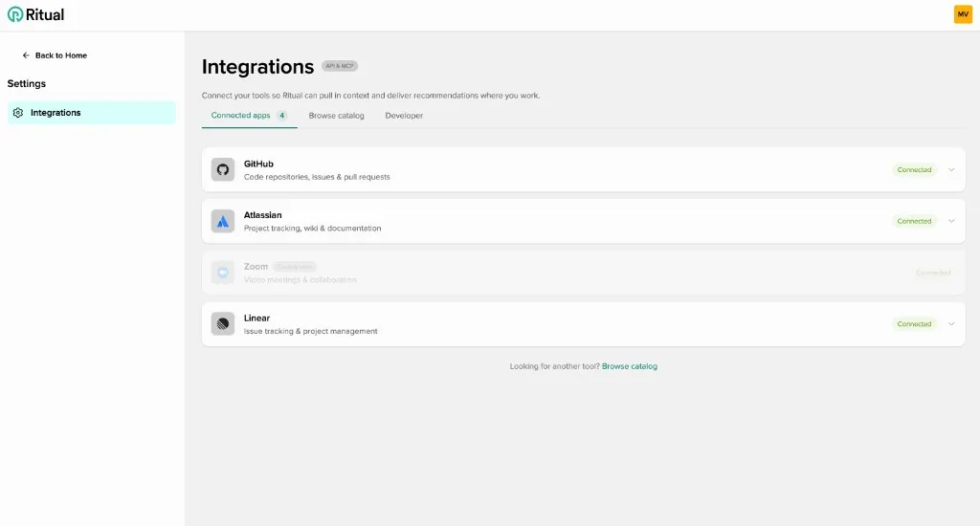Click the Zoom integration name
The width and height of the screenshot is (980, 526).
256,266
